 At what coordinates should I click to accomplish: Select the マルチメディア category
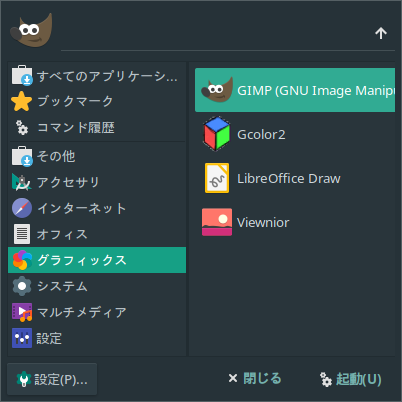(97, 312)
